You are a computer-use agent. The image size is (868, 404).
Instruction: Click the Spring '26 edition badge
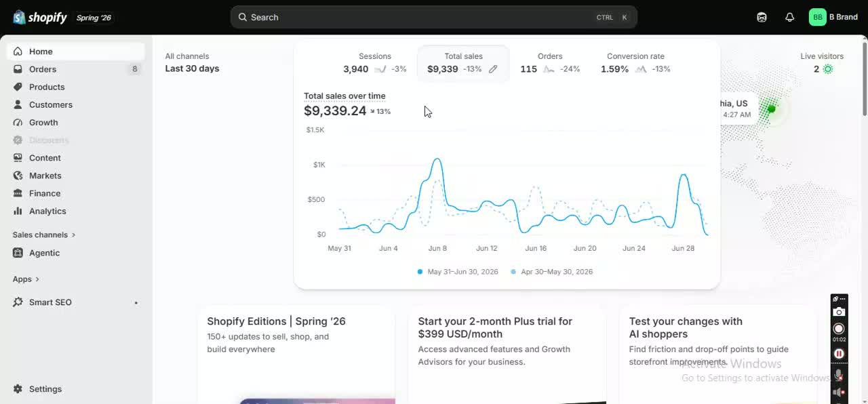tap(94, 18)
